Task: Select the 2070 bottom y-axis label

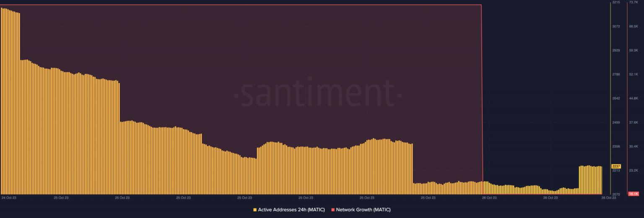Action: point(616,195)
